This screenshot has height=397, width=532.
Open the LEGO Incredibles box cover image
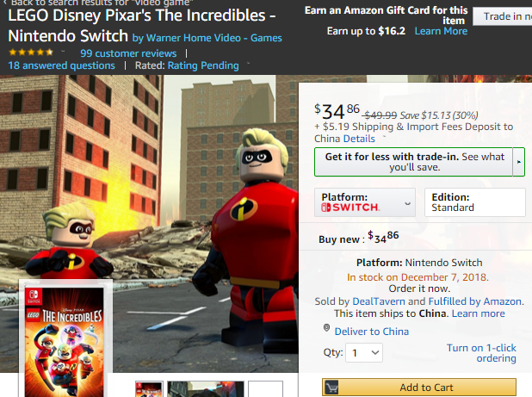tap(65, 341)
